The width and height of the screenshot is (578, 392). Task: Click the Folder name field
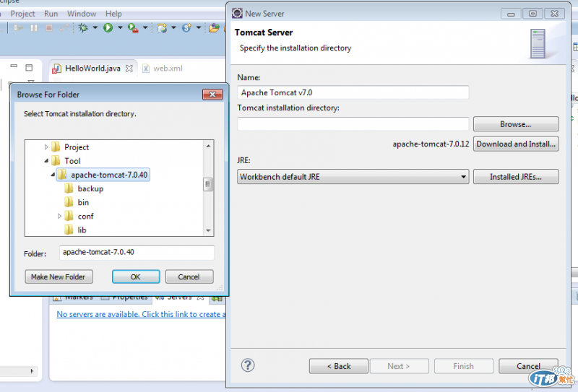click(x=137, y=253)
